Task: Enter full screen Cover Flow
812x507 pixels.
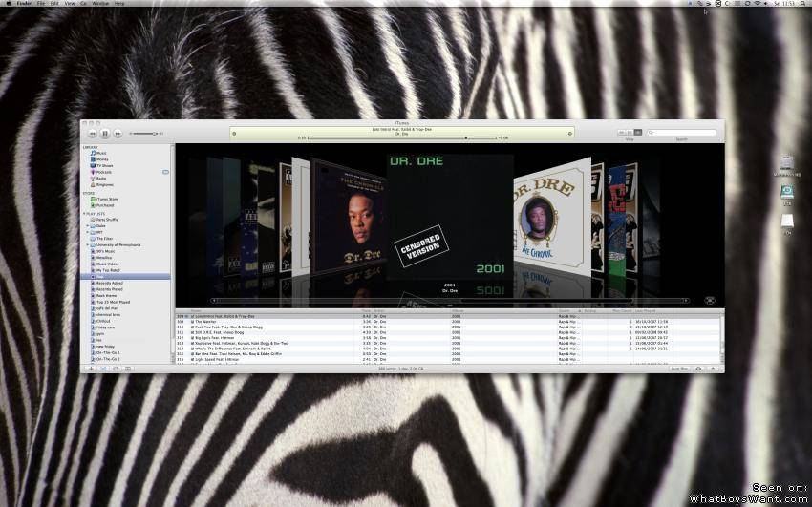Action: pos(710,300)
